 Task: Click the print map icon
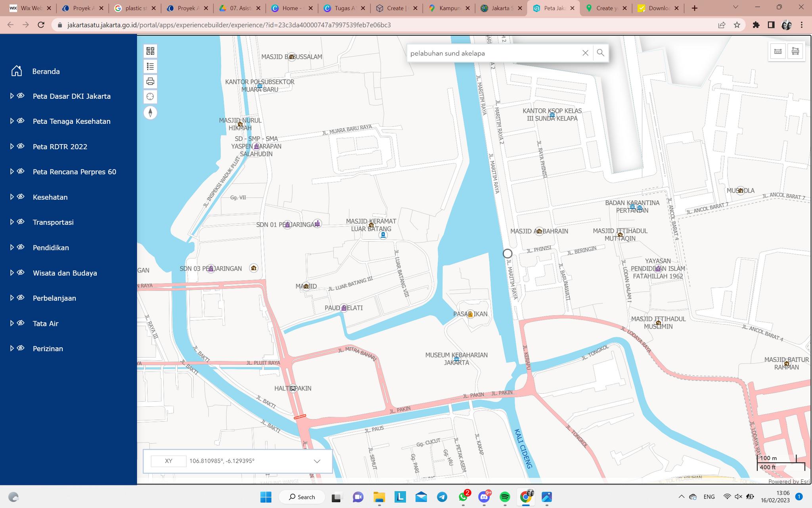point(150,81)
